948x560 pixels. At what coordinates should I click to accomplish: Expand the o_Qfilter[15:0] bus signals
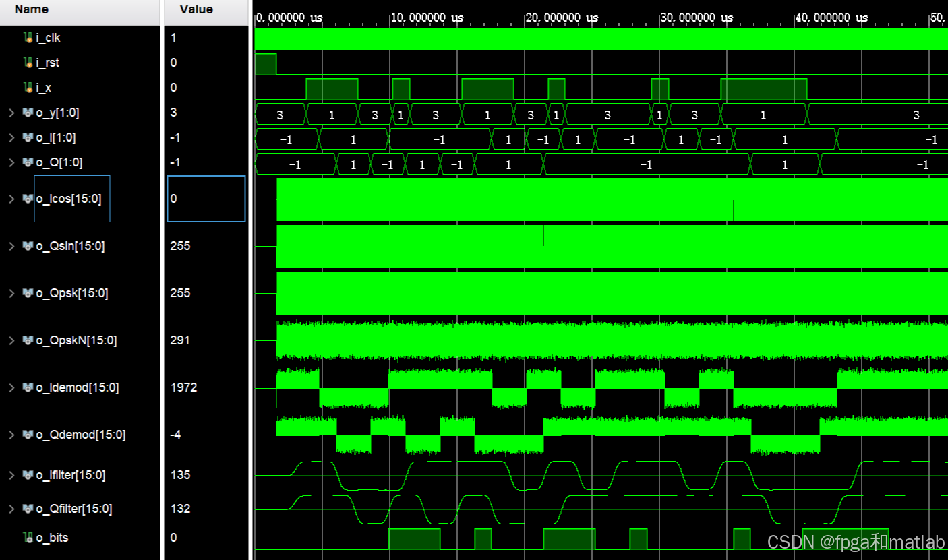point(11,509)
